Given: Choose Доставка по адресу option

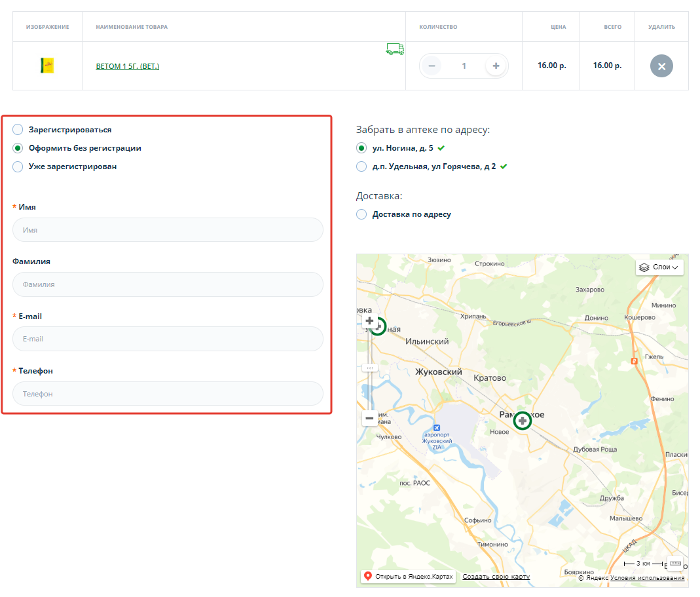Looking at the screenshot, I should [361, 214].
